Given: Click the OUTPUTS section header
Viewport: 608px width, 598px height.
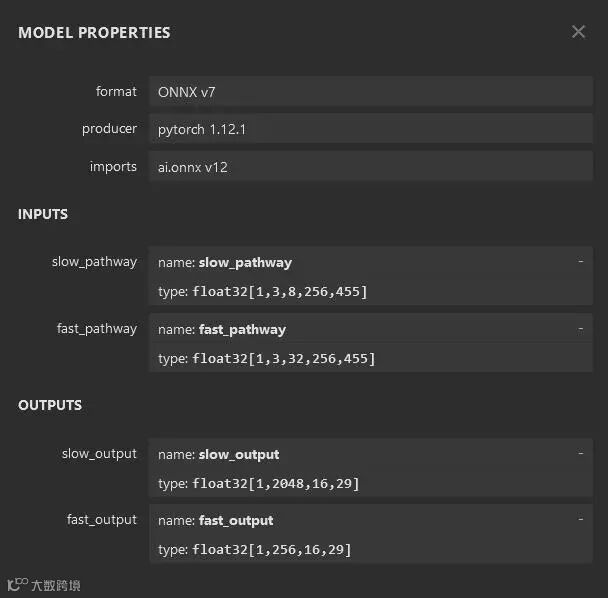Looking at the screenshot, I should pyautogui.click(x=50, y=406).
